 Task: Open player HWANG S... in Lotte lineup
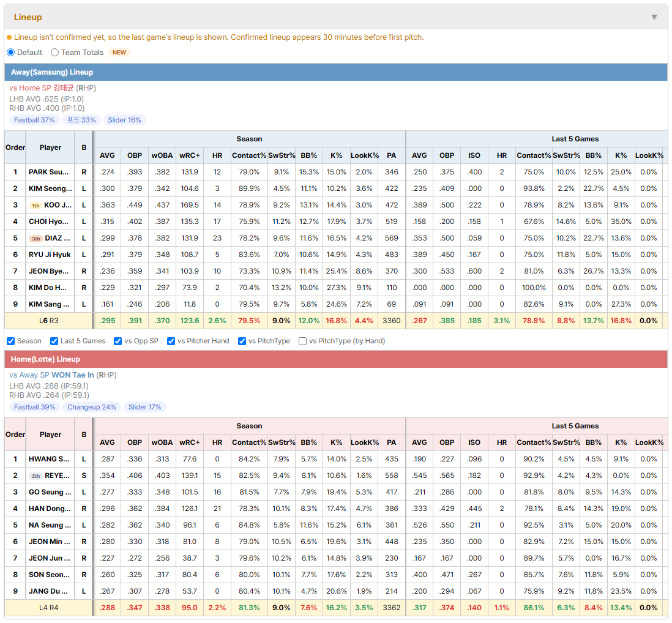[49, 459]
